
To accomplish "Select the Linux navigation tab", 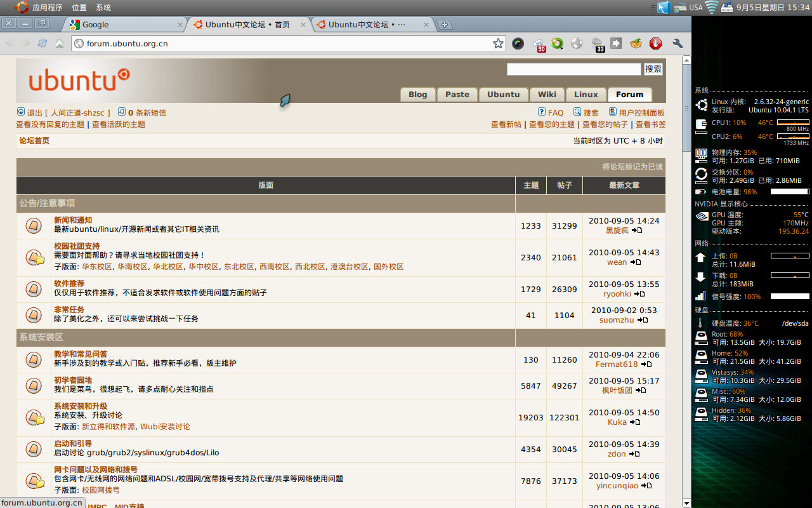I will [586, 95].
